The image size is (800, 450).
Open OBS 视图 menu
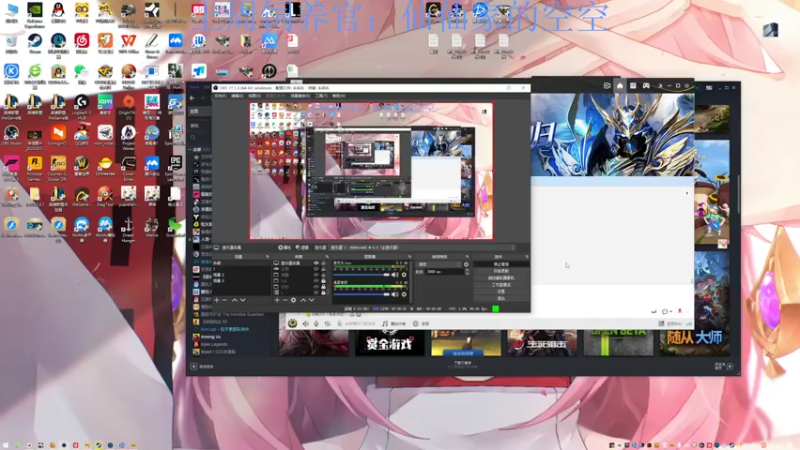coord(254,96)
